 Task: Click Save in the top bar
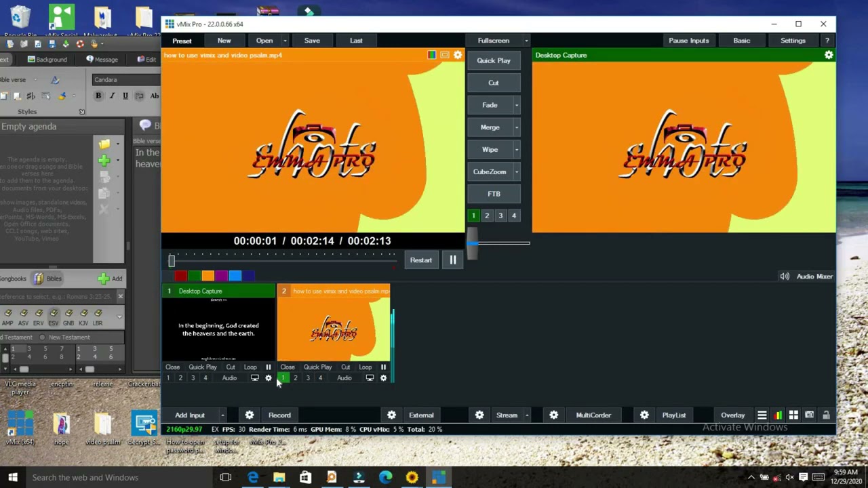pyautogui.click(x=312, y=41)
